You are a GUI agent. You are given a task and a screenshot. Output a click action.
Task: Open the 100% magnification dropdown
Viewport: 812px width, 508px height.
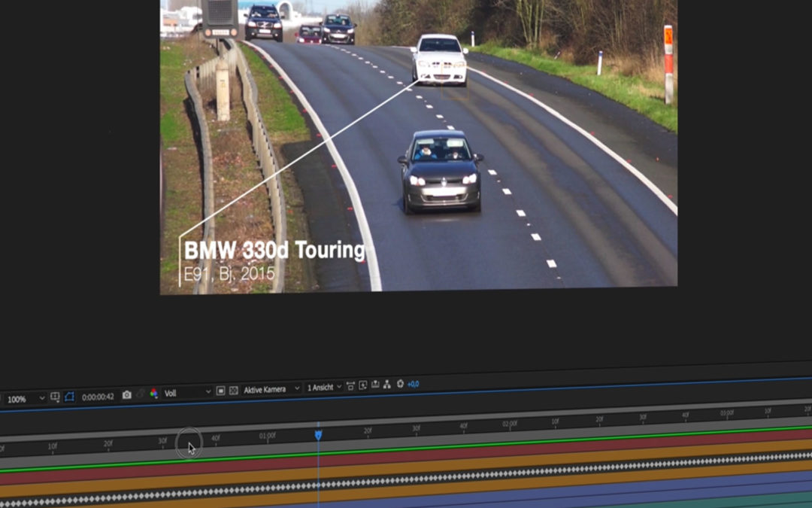(26, 399)
